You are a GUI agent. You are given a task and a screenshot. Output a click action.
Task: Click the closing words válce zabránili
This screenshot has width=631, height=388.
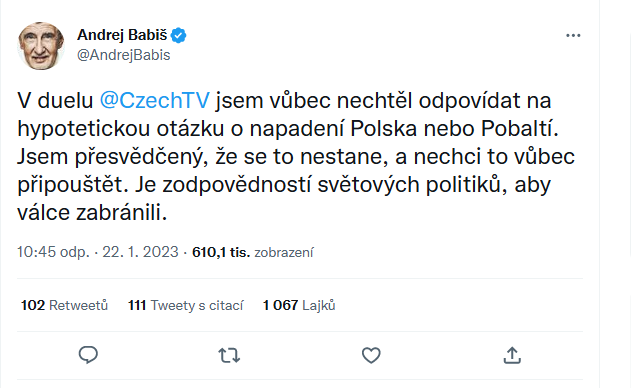click(x=92, y=213)
